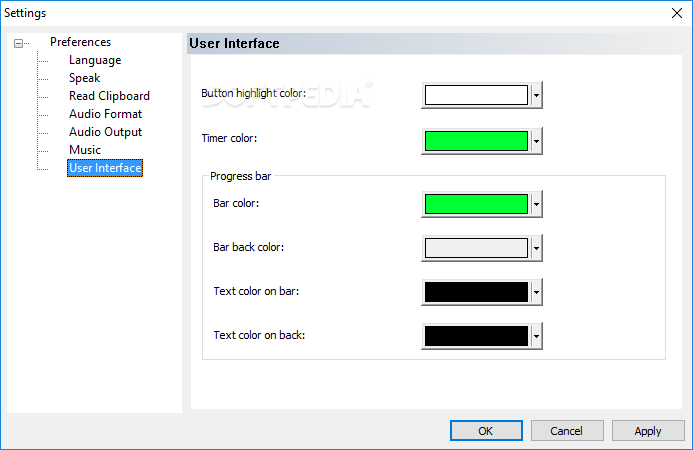Select Preferences in the settings tree
The height and width of the screenshot is (450, 693).
(x=80, y=42)
